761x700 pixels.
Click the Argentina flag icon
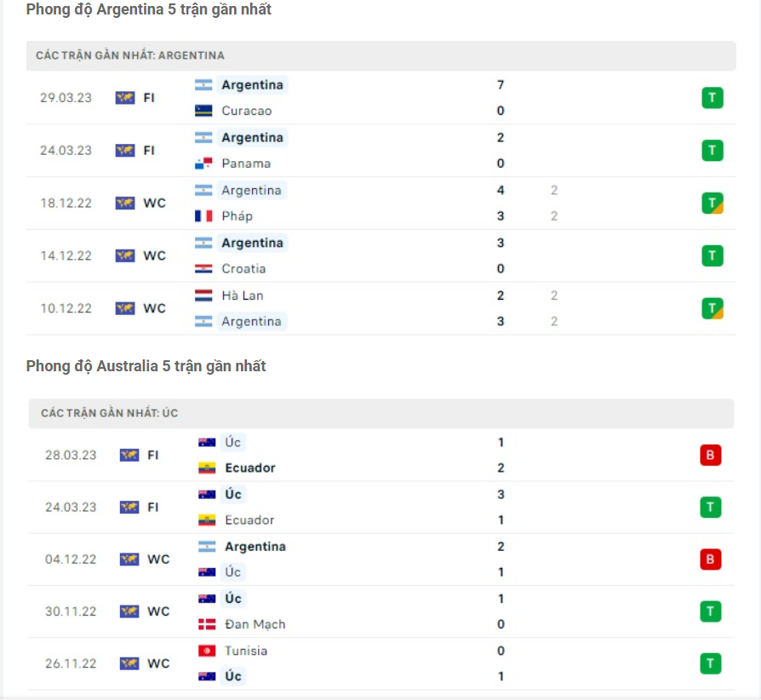point(204,84)
